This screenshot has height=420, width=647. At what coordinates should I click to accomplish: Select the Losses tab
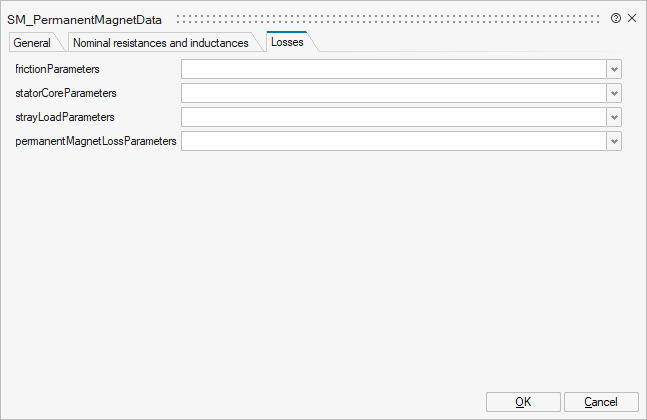287,43
